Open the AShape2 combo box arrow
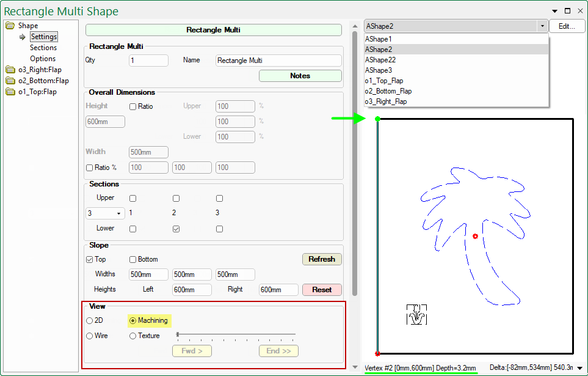The image size is (588, 376). coord(542,26)
